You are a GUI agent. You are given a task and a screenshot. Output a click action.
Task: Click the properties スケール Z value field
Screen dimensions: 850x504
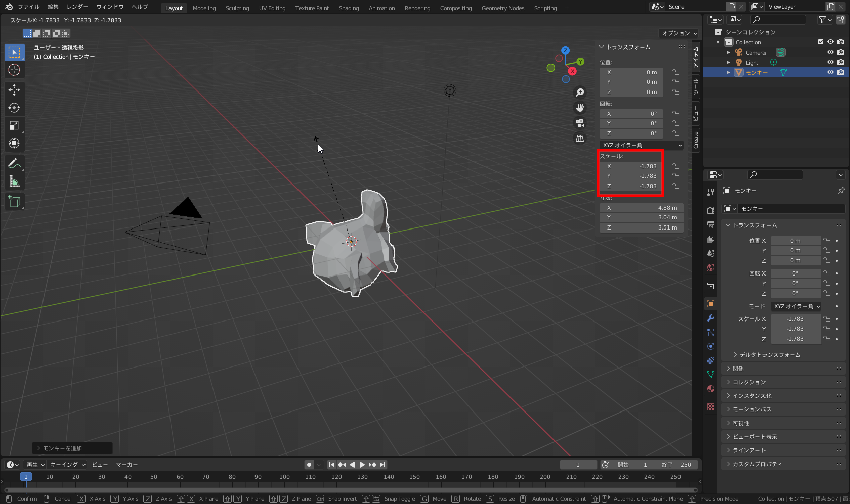point(795,339)
